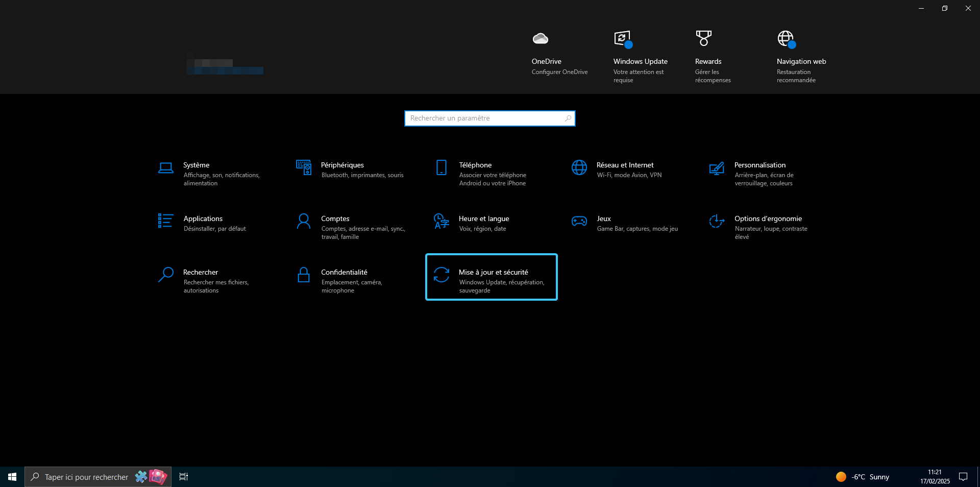Open the Réseau et Internet globe icon
The image size is (980, 487).
[579, 167]
